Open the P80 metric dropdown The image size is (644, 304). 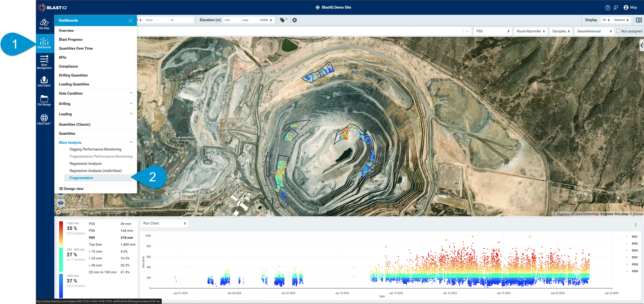pyautogui.click(x=493, y=31)
